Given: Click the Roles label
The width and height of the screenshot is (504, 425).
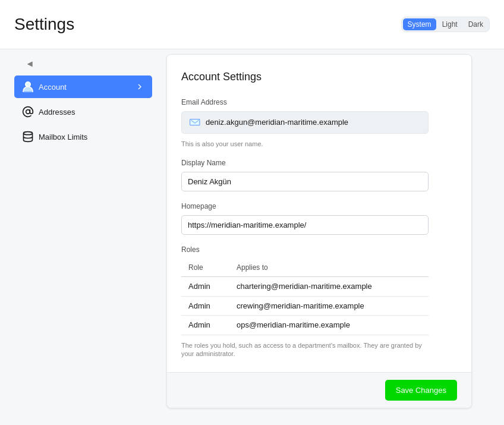Looking at the screenshot, I should coord(190,250).
